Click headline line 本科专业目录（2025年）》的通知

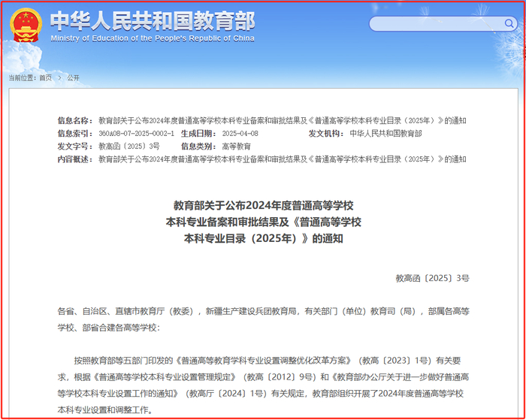tap(263, 238)
